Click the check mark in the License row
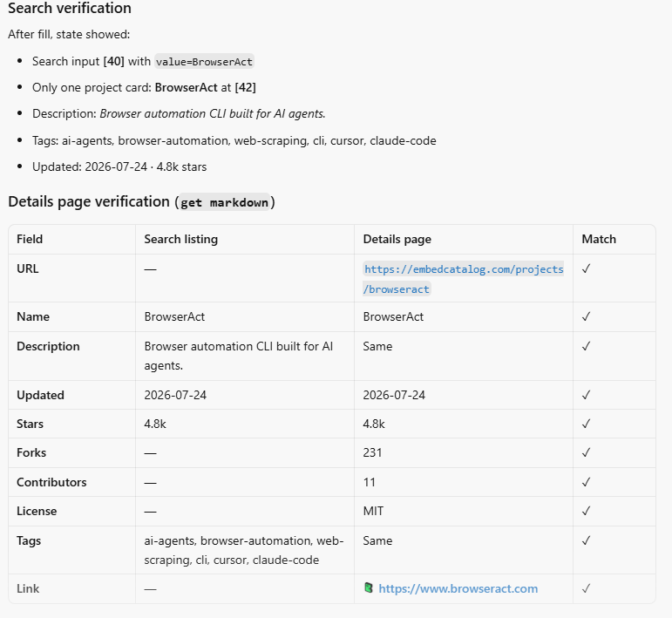The height and width of the screenshot is (618, 672). [x=587, y=511]
